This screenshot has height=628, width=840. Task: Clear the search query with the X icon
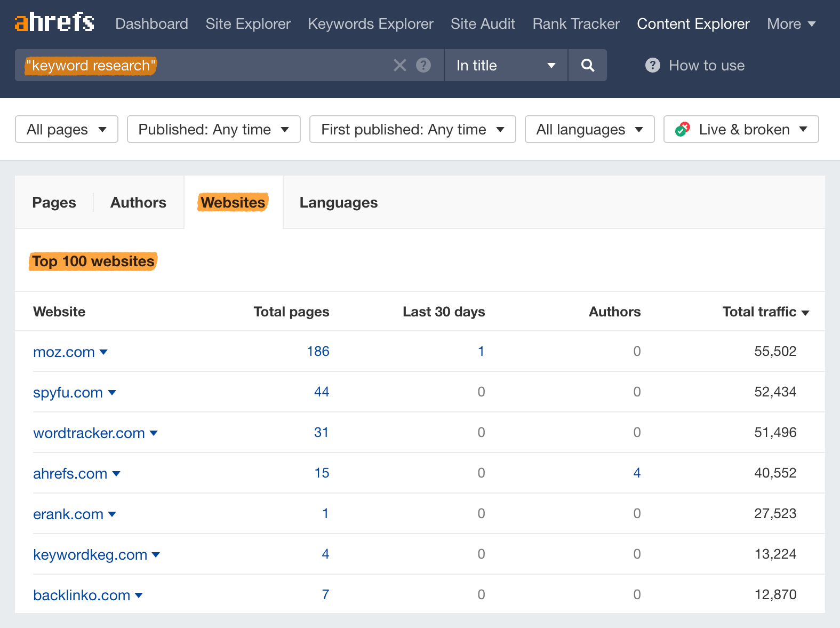pos(399,65)
